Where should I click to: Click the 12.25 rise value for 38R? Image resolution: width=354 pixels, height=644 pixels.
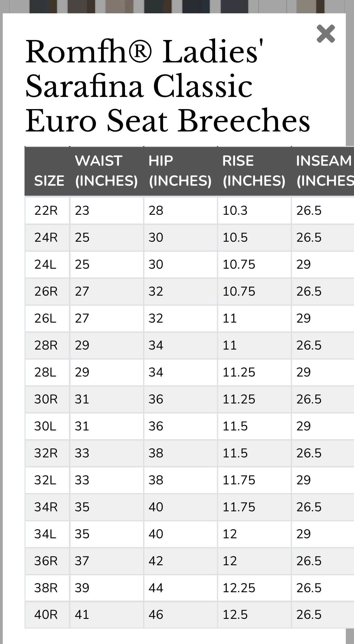pos(239,588)
